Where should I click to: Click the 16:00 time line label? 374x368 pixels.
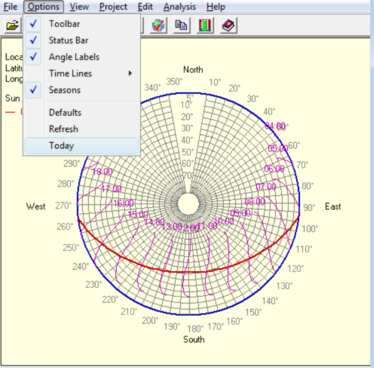(x=123, y=203)
